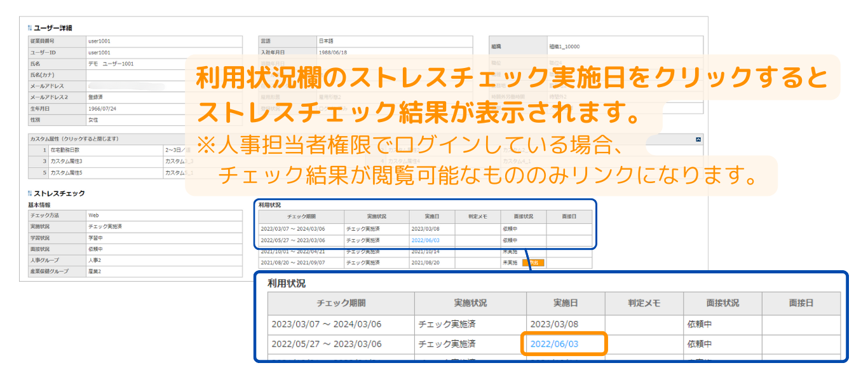The width and height of the screenshot is (868, 377).
Task: Select the 2023/03/08 date in enlarged table
Action: (x=555, y=324)
